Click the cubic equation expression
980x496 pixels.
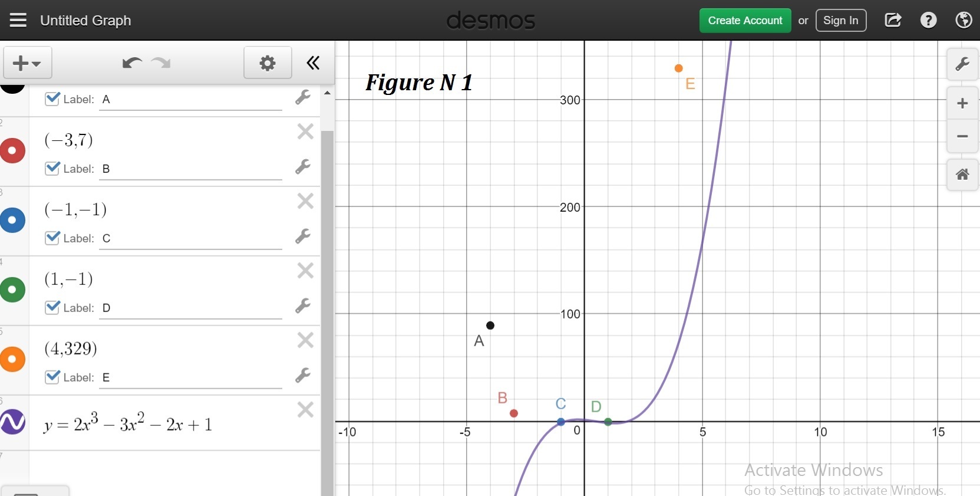[x=128, y=423]
